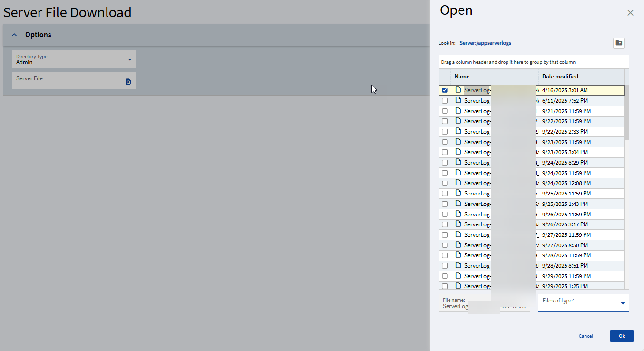The width and height of the screenshot is (644, 351).
Task: Select the date cell 9/24/2025 8:29 PM
Action: [x=582, y=163]
